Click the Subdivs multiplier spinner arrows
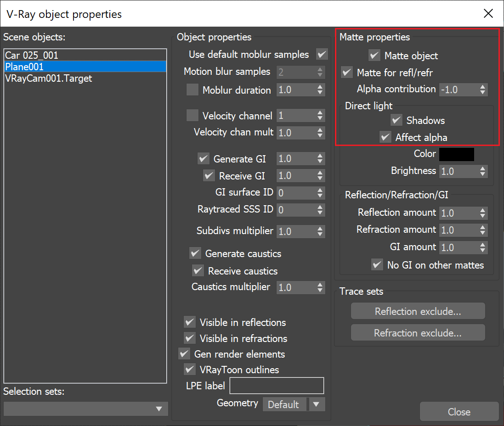 [320, 231]
